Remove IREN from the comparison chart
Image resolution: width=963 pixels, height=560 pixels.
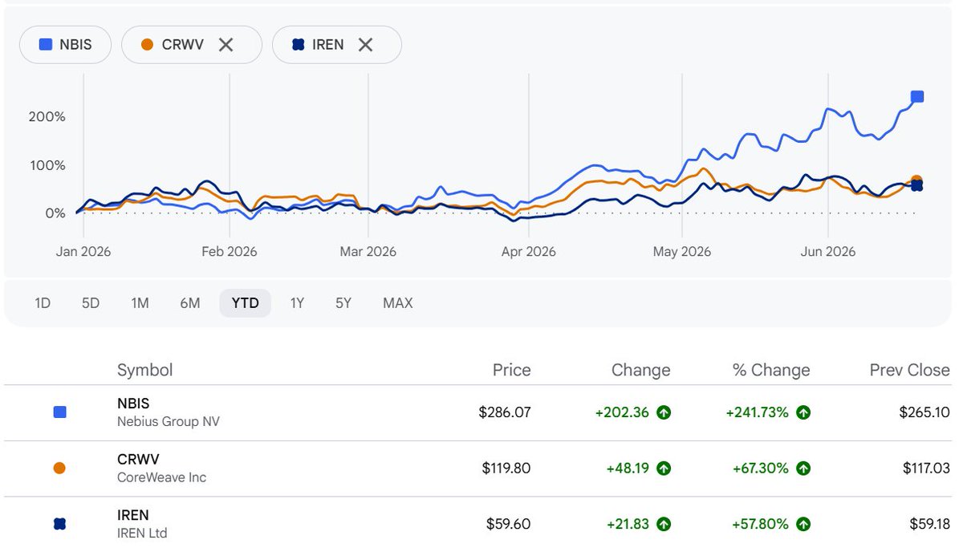click(365, 44)
